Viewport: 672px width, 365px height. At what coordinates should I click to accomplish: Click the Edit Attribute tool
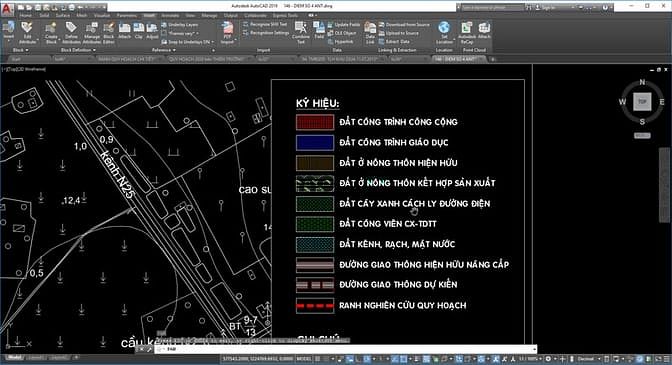click(27, 33)
